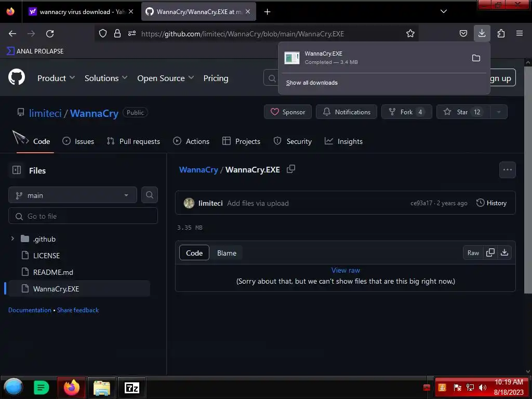Open the Pricing page
Viewport: 532px width, 399px height.
click(216, 78)
